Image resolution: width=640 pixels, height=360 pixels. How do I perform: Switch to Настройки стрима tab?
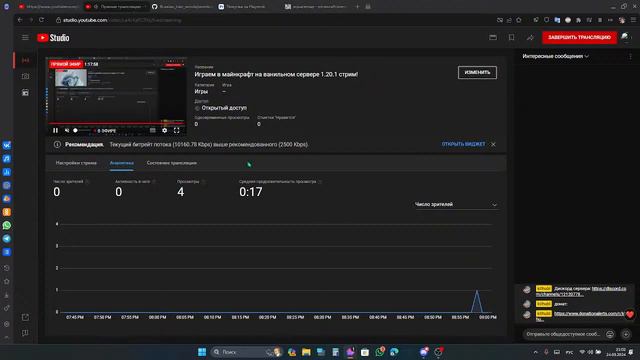(x=76, y=163)
